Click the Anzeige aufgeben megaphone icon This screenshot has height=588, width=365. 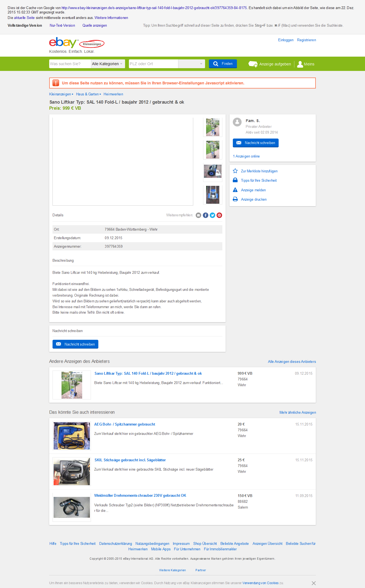pos(253,64)
